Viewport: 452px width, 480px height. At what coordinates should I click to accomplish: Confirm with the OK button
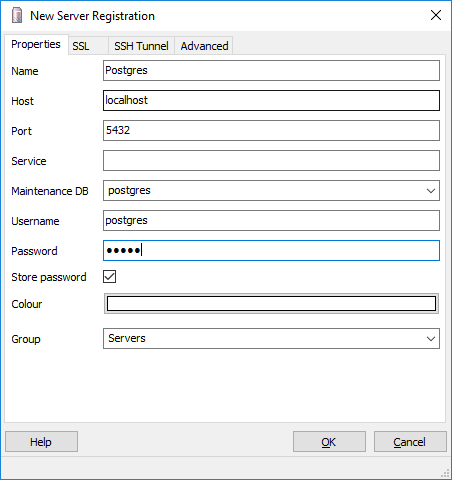click(x=329, y=442)
